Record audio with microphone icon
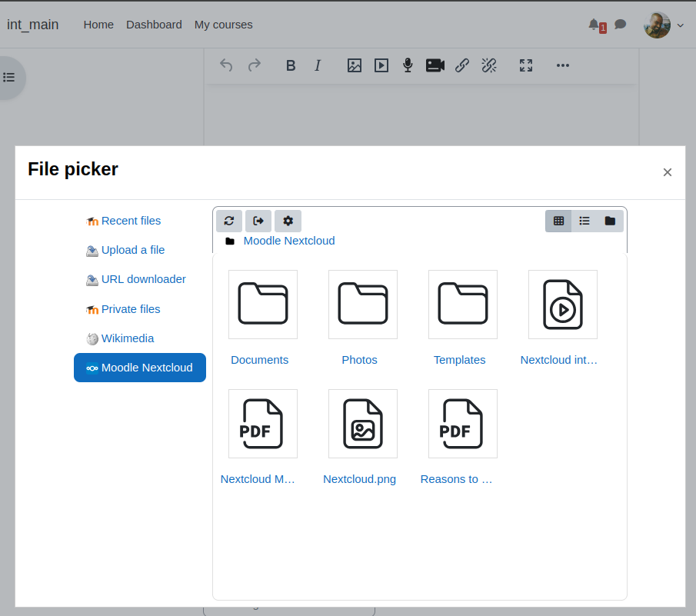 pyautogui.click(x=408, y=65)
